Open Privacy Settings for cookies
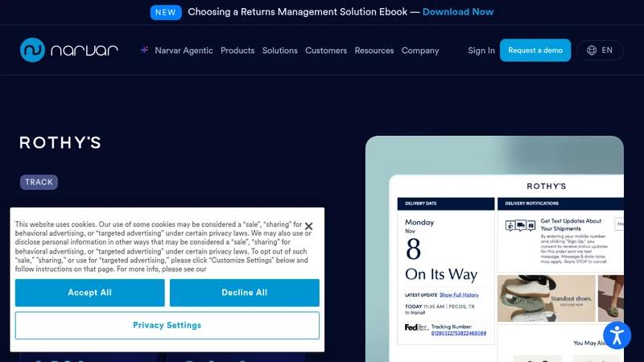 pos(167,326)
